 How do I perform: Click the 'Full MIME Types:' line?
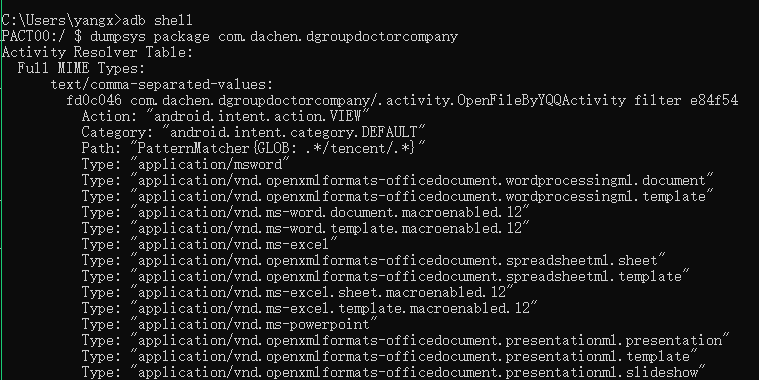tap(81, 68)
